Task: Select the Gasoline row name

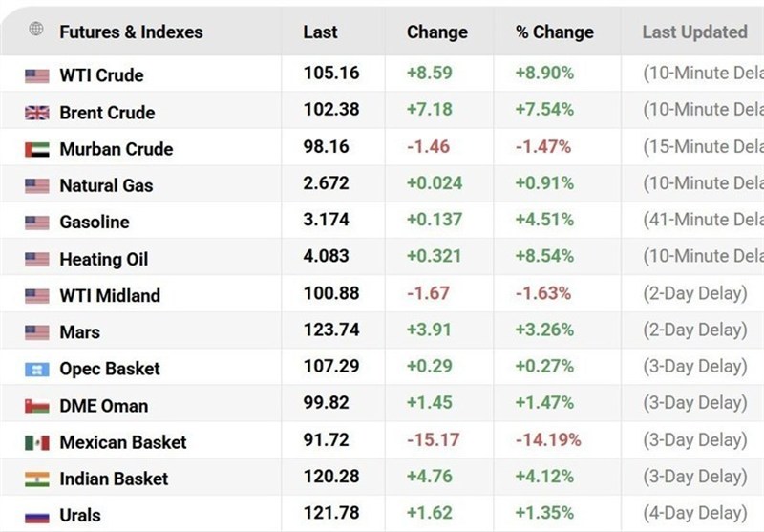Action: [x=94, y=222]
